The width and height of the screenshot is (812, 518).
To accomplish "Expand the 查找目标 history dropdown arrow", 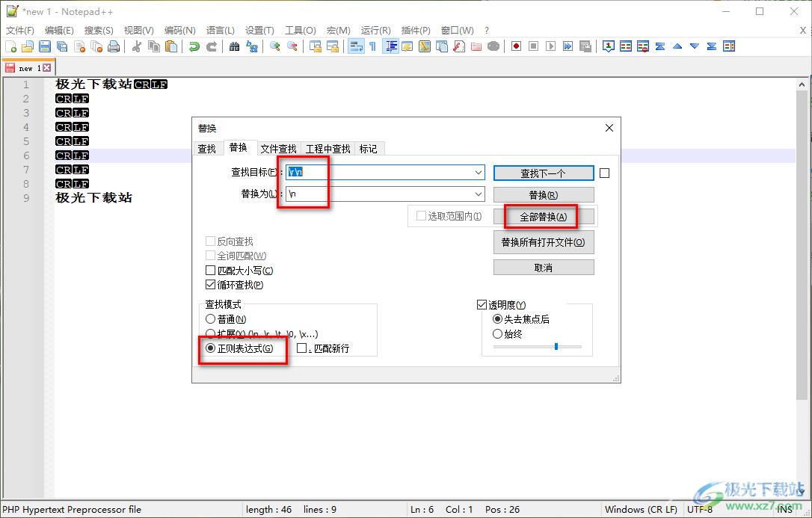I will point(479,173).
